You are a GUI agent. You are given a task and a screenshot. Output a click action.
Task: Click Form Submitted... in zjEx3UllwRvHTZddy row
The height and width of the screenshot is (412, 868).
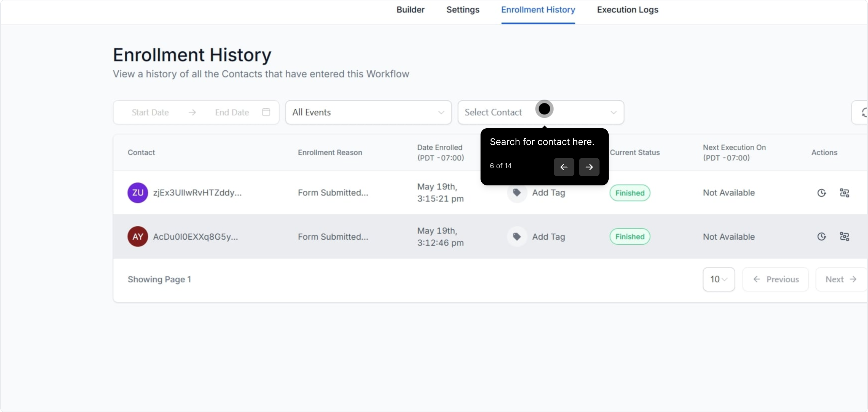pyautogui.click(x=333, y=193)
